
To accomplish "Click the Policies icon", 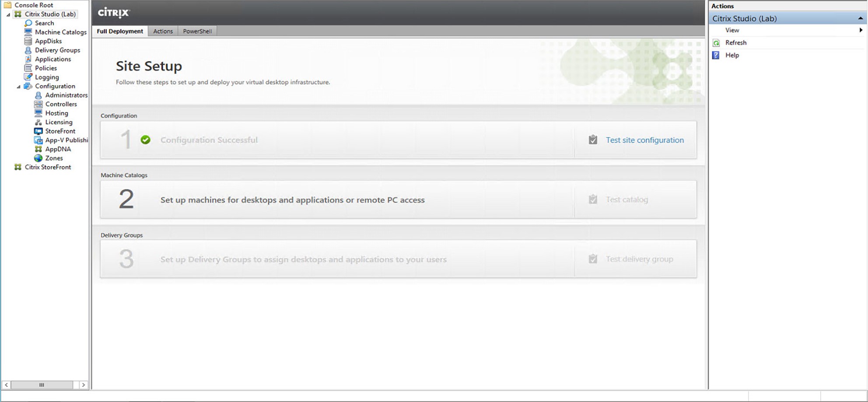I will [28, 68].
